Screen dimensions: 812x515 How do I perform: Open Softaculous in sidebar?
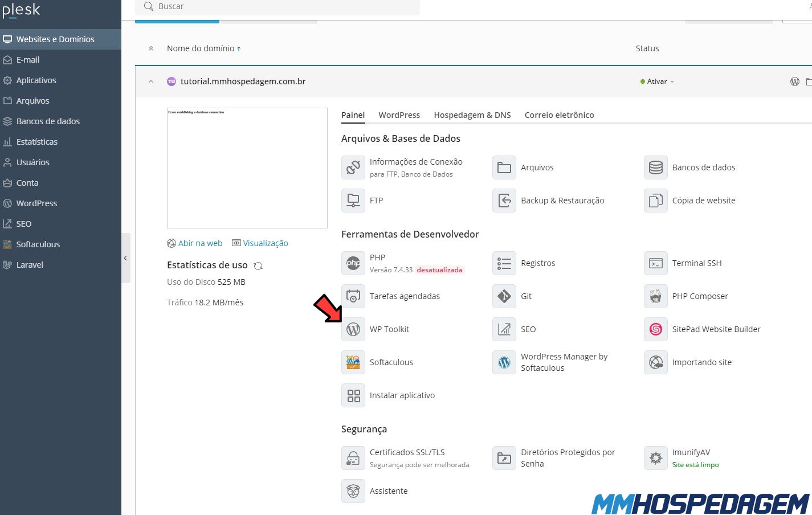click(60, 244)
